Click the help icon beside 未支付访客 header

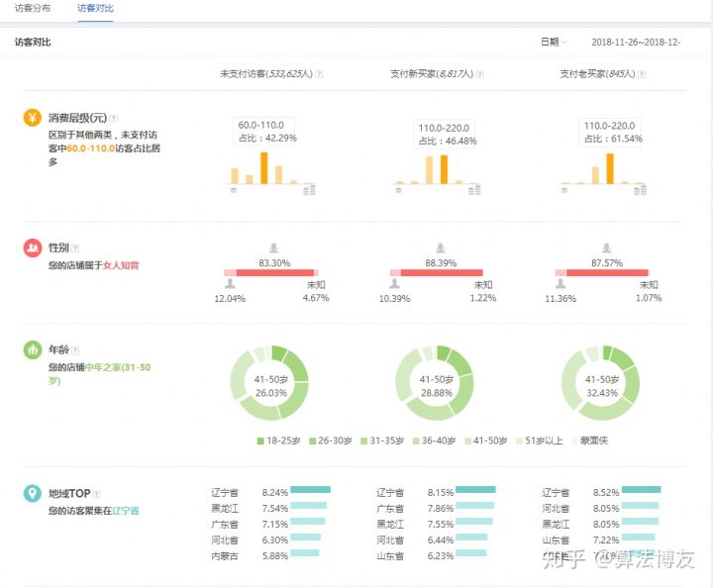pyautogui.click(x=319, y=74)
